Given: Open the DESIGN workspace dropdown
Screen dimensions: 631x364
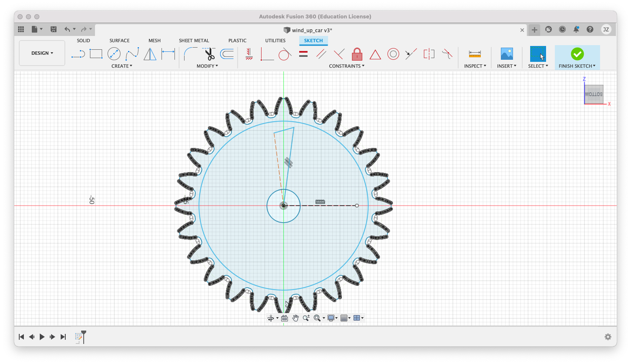Looking at the screenshot, I should coord(42,53).
